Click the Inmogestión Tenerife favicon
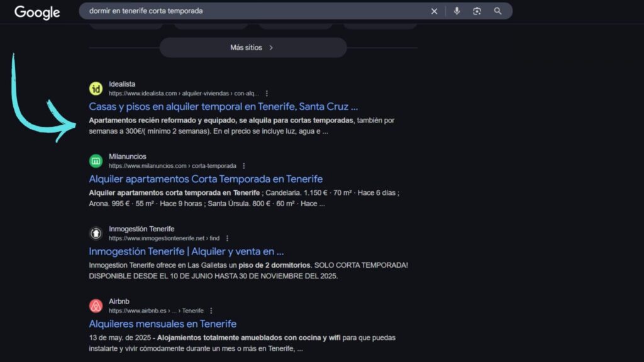Viewport: 644px width, 362px height. tap(96, 233)
